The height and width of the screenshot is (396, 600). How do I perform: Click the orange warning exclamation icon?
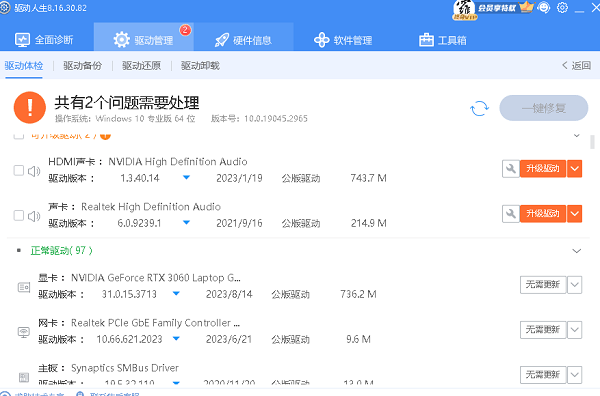[x=30, y=108]
